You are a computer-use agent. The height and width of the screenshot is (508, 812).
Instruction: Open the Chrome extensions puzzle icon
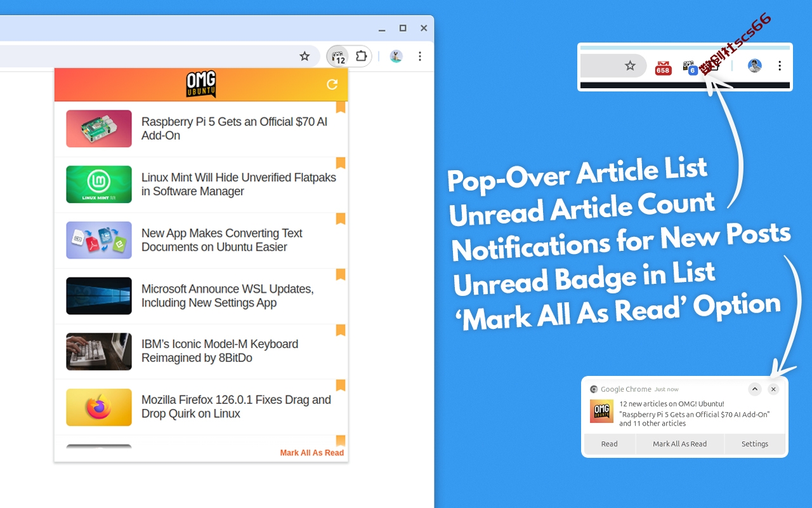(x=361, y=56)
